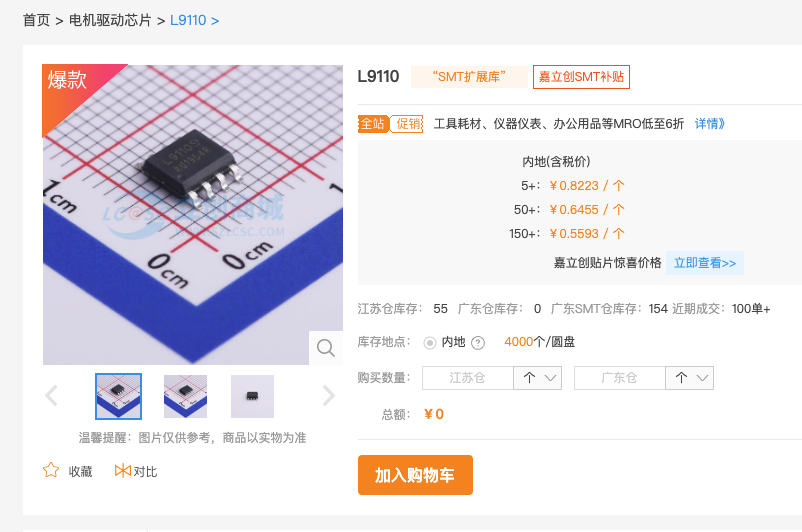Screen dimensions: 802x532
Task: Go to 首页 in the breadcrumb
Action: click(36, 20)
